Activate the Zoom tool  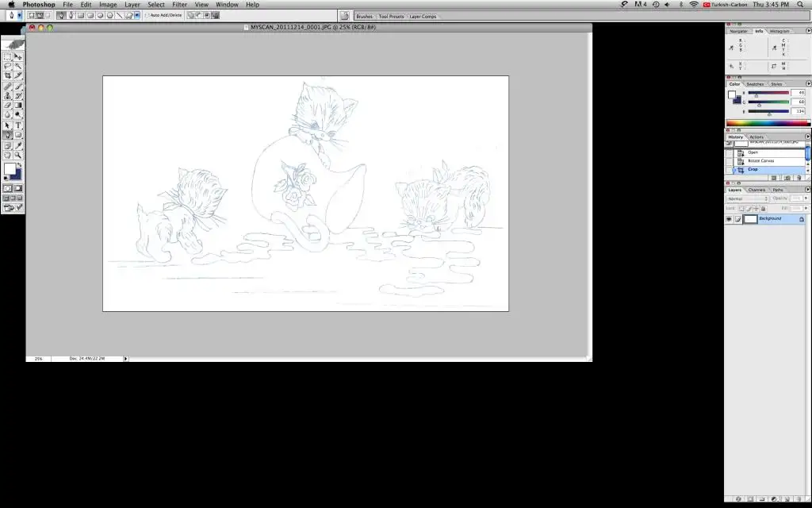click(x=18, y=155)
